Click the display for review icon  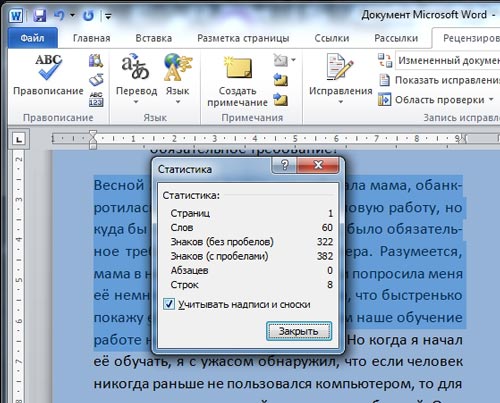[x=385, y=60]
